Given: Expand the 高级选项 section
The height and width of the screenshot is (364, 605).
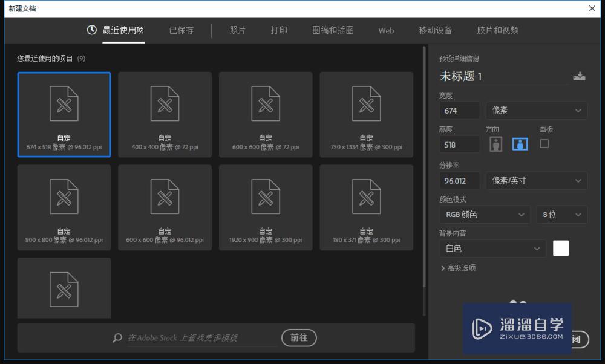Looking at the screenshot, I should [461, 267].
